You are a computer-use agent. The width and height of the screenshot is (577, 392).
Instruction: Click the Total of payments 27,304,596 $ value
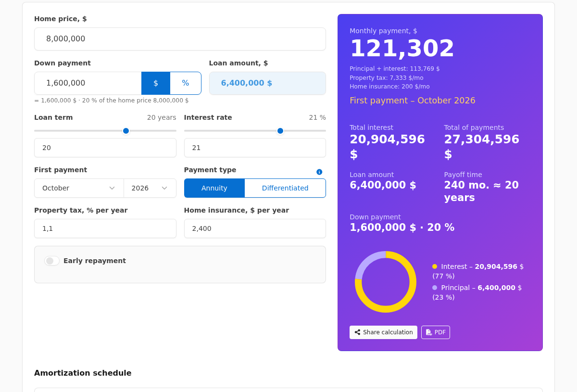(482, 147)
